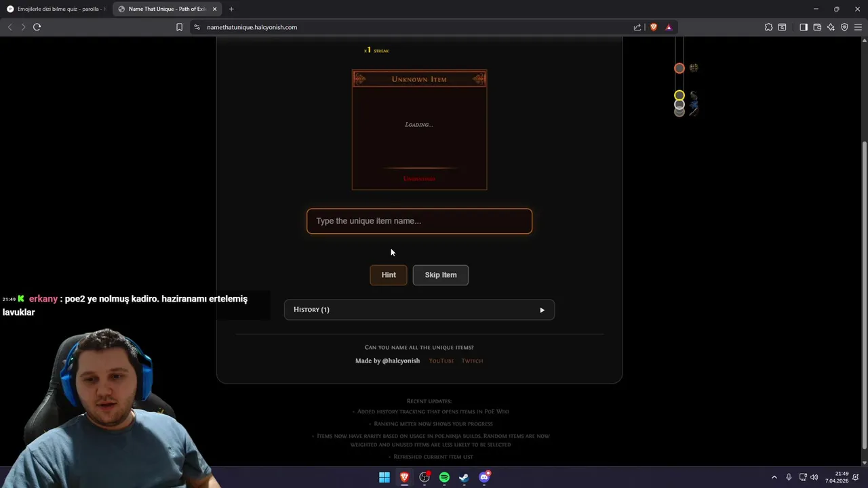Screen dimensions: 868x488
Task: Go back to previous page
Action: click(9, 27)
